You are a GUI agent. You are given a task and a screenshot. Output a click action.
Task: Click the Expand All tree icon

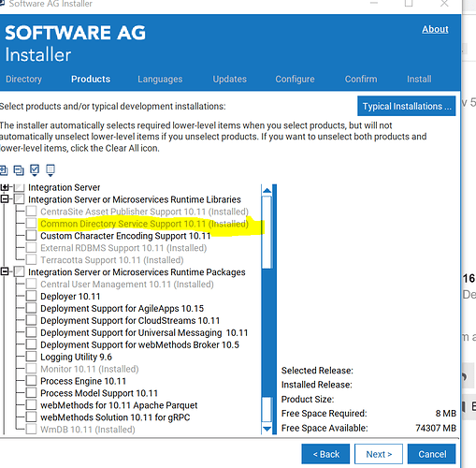(3, 170)
